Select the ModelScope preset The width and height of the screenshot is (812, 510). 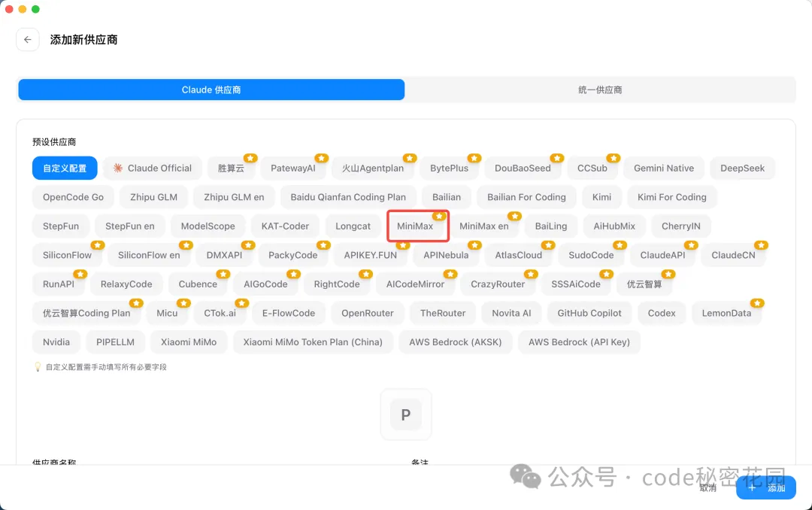(208, 226)
